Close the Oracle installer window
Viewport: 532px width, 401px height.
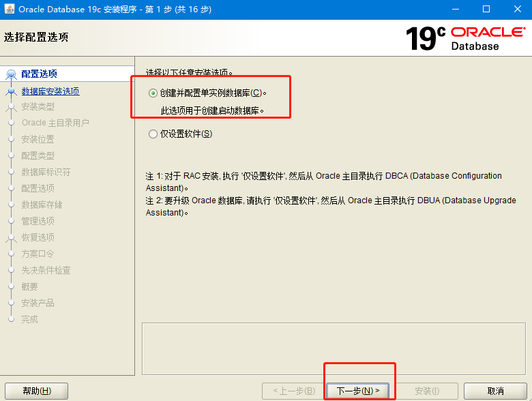(518, 9)
